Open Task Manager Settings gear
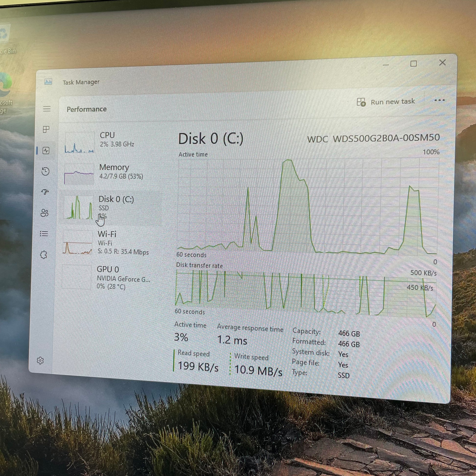The height and width of the screenshot is (476, 476). pyautogui.click(x=40, y=361)
